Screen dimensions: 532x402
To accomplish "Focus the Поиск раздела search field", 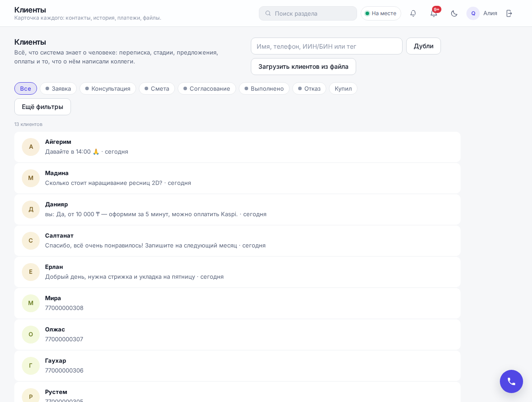I will coord(308,13).
